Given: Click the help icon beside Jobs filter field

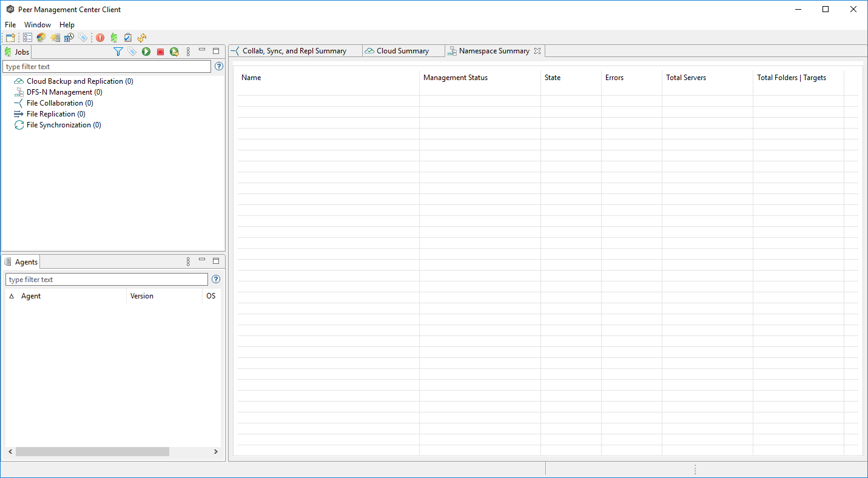Looking at the screenshot, I should [x=219, y=67].
